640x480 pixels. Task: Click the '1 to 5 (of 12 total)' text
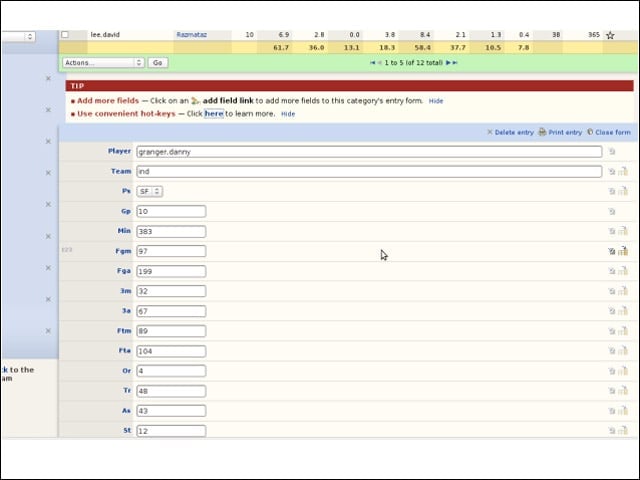click(x=413, y=62)
